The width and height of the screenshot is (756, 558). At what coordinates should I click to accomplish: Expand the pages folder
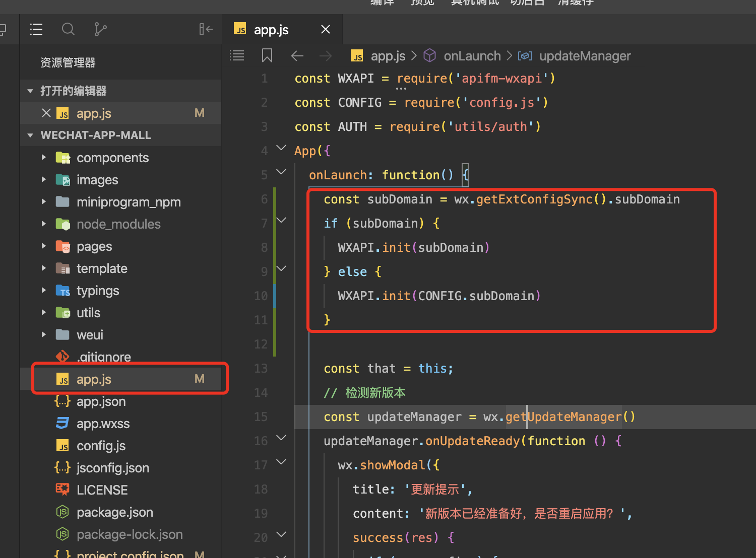(x=44, y=246)
